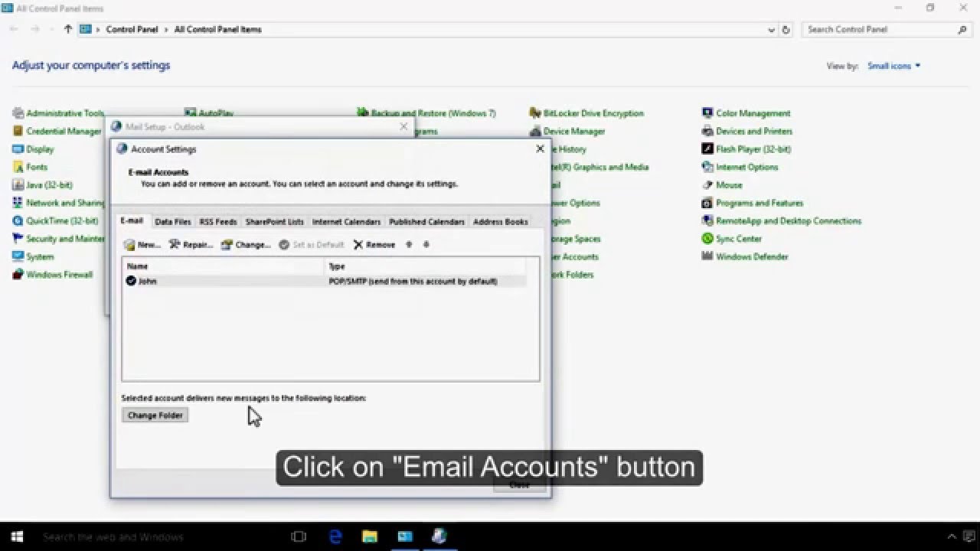The image size is (980, 551).
Task: Launch Microsoft Edge from taskbar
Action: pyautogui.click(x=335, y=536)
